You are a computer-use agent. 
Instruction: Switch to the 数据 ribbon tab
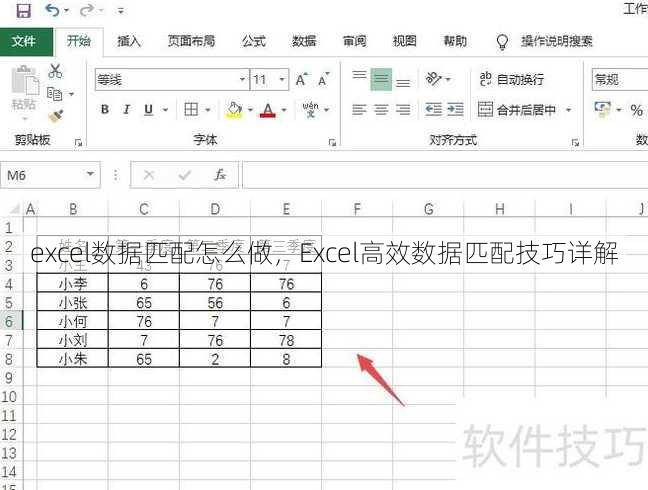[x=304, y=41]
